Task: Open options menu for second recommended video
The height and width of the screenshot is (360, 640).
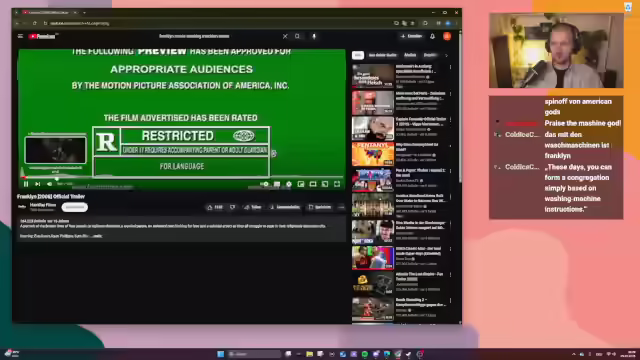Action: (451, 94)
